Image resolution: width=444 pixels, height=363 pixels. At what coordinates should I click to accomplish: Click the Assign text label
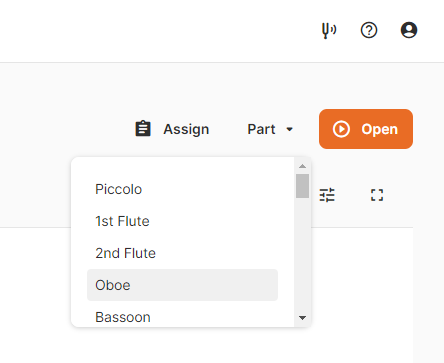(x=186, y=129)
